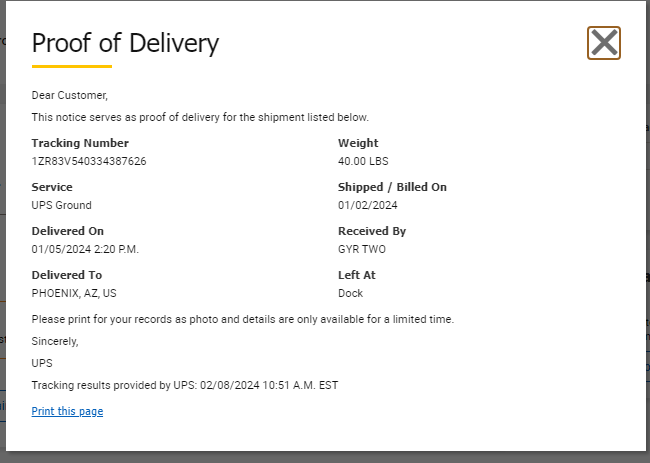Click the Dock left-at value

pyautogui.click(x=350, y=293)
